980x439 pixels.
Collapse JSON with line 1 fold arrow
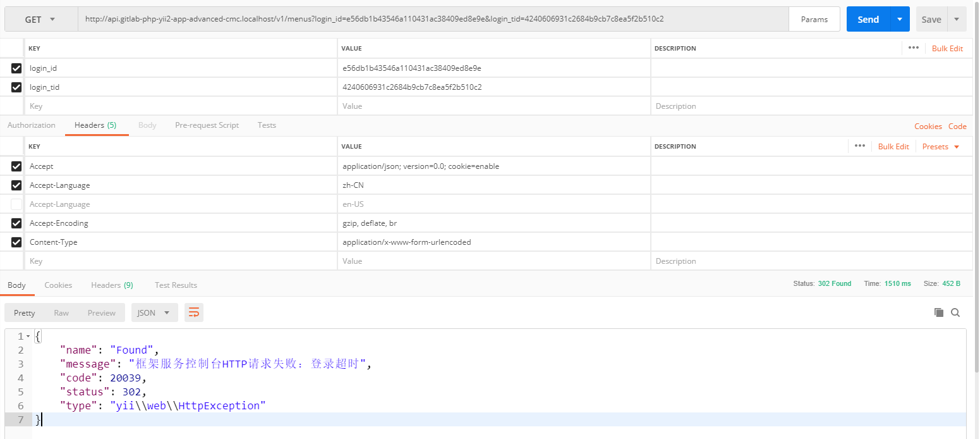click(x=28, y=337)
